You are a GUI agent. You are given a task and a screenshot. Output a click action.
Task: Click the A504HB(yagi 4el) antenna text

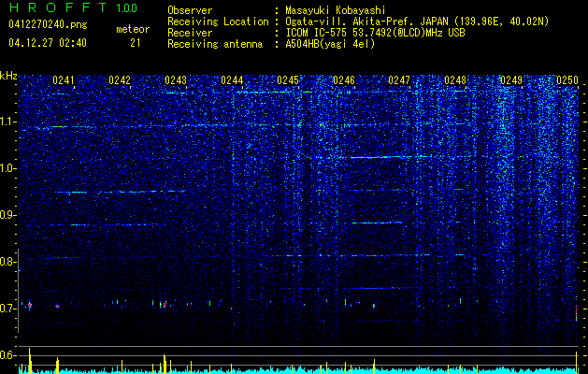click(330, 44)
